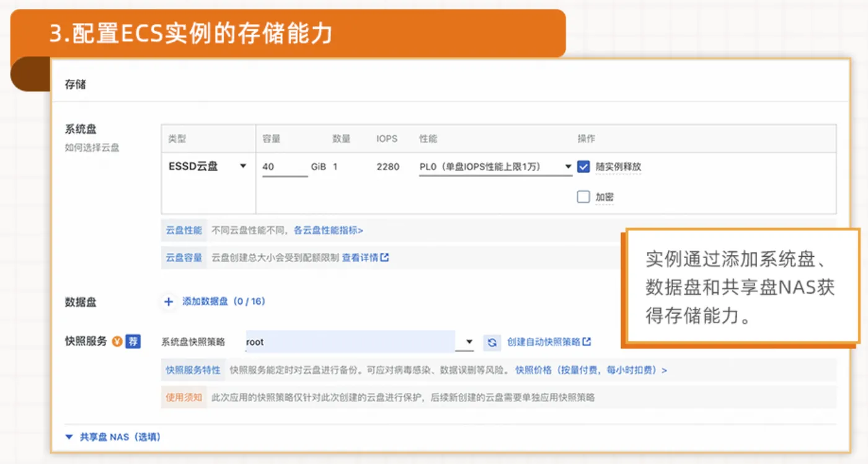Click the refresh icon beside snapshot policy selector

coord(492,341)
